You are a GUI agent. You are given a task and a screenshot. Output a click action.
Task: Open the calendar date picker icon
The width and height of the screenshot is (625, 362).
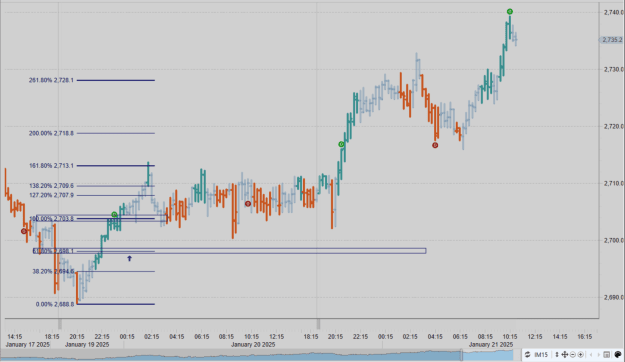pyautogui.click(x=607, y=354)
